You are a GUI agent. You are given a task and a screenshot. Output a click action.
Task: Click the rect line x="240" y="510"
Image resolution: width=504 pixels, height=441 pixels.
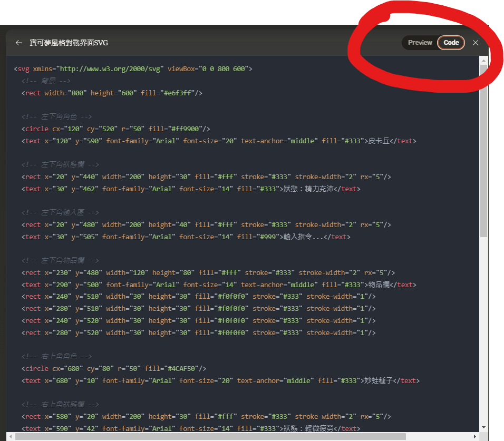[x=199, y=297]
